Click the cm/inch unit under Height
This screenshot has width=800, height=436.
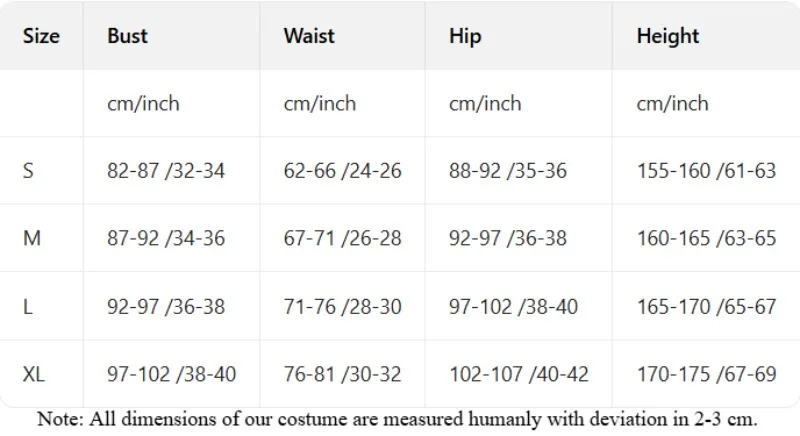[x=672, y=104]
